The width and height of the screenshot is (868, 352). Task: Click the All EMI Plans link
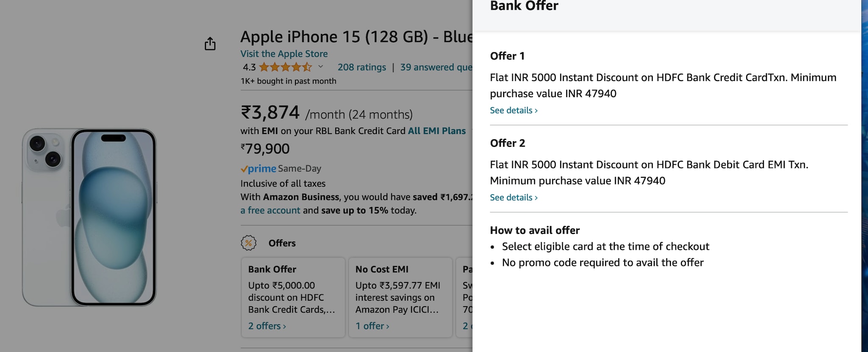[x=437, y=131]
